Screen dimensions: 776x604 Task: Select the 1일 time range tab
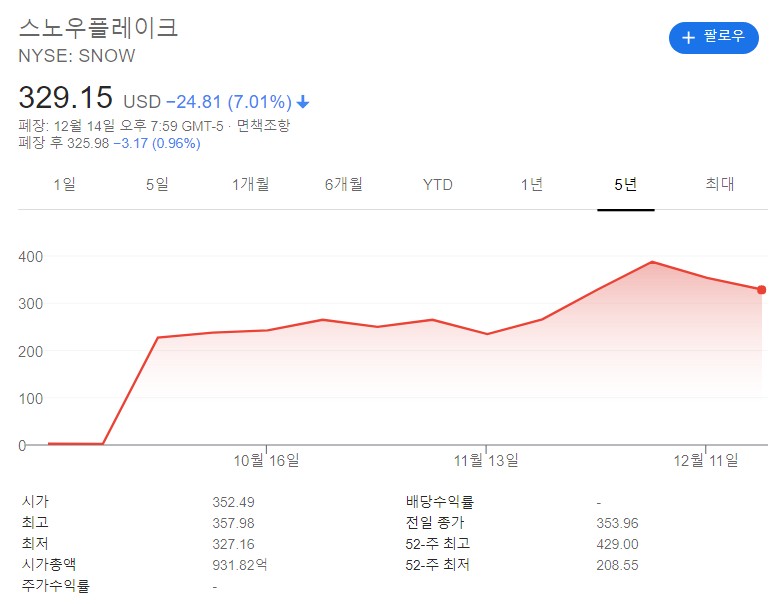click(65, 185)
